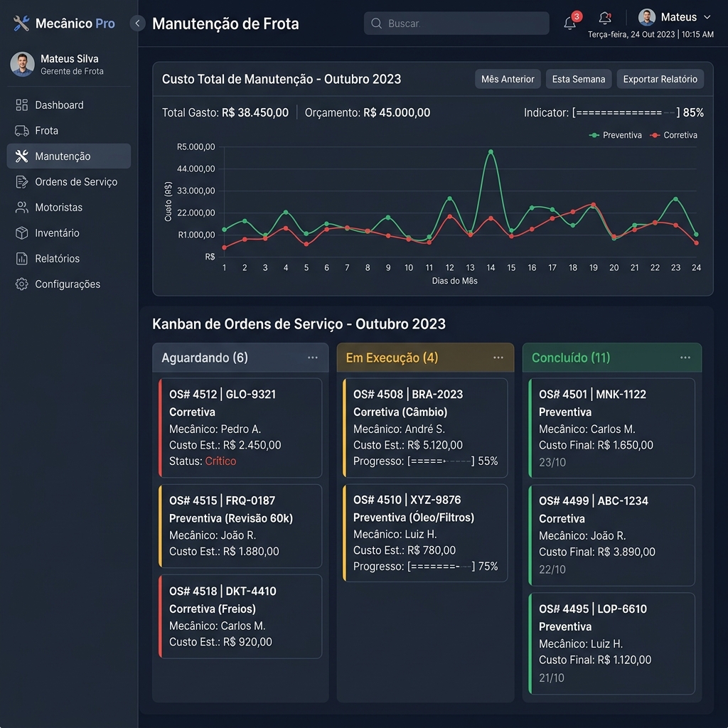This screenshot has width=728, height=728.
Task: Open Ordens de Serviço page
Action: 69,182
